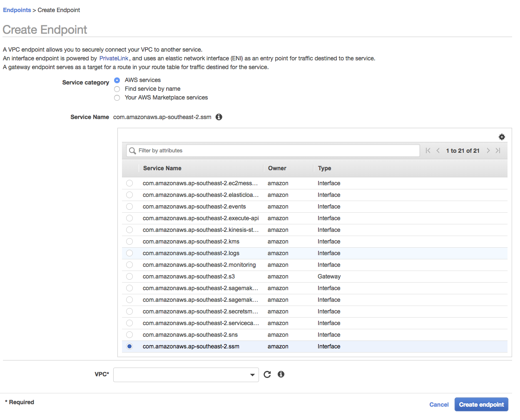Cancel the endpoint creation
520x420 pixels.
point(439,404)
